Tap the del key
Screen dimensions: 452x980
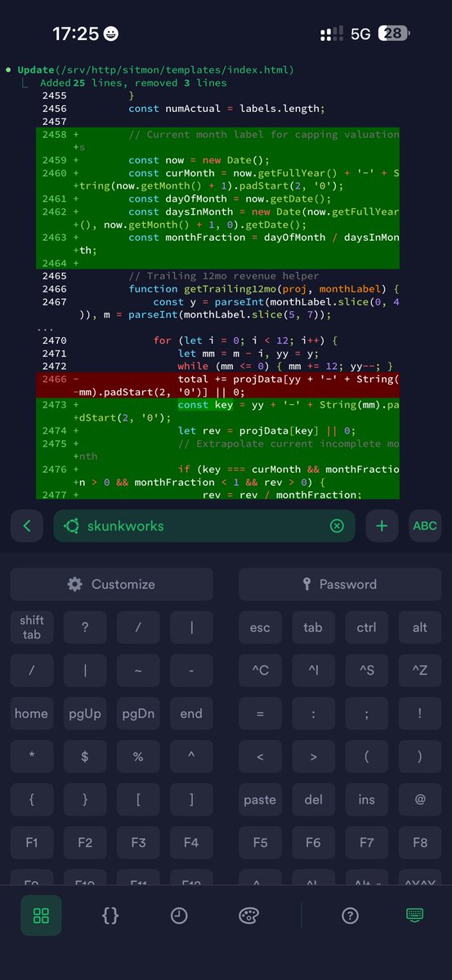point(313,800)
